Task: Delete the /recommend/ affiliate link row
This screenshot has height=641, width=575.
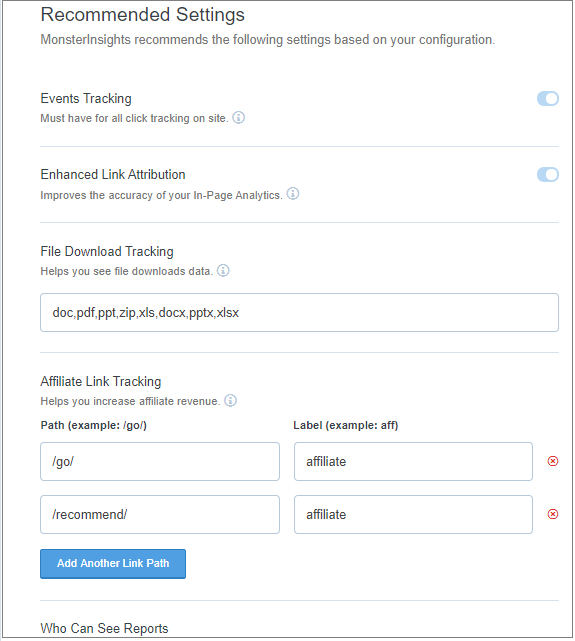Action: click(553, 514)
